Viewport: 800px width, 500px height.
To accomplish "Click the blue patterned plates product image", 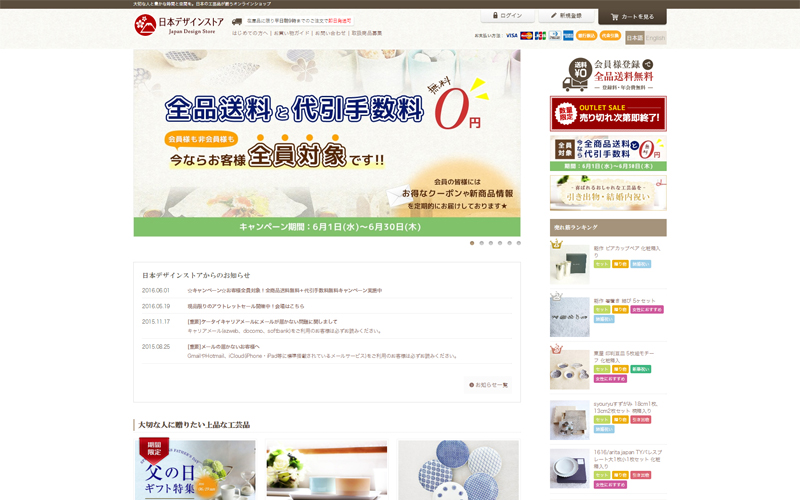I will (458, 470).
